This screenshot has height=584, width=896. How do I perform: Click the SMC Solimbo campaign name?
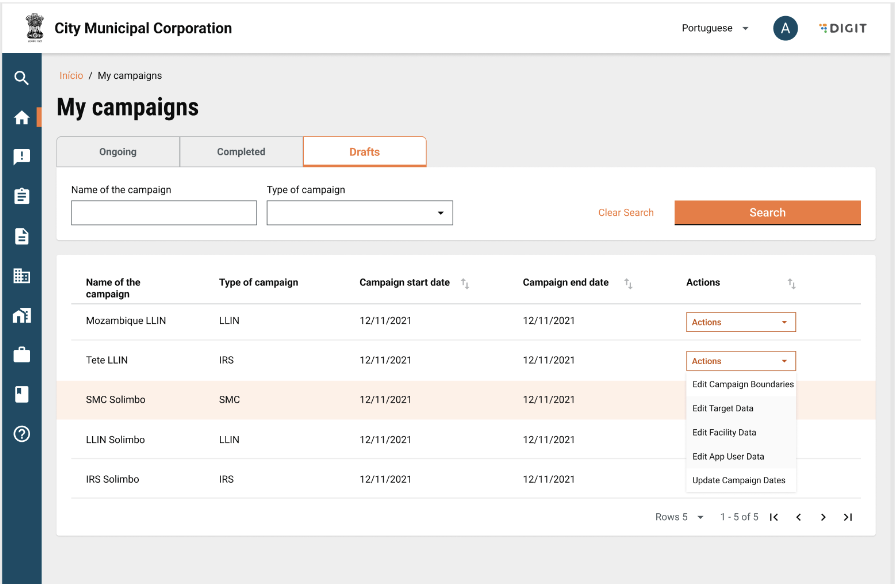(115, 399)
